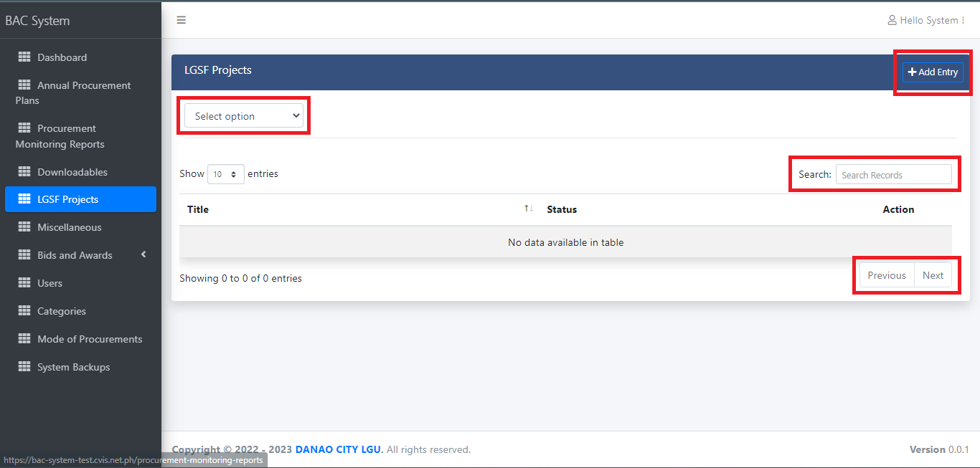Open the Bids and Awards menu
980x468 pixels.
click(x=80, y=255)
